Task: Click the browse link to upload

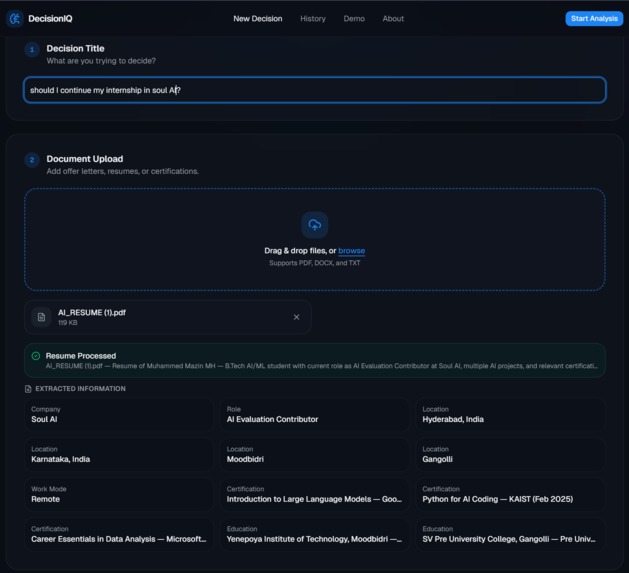Action: (x=351, y=251)
